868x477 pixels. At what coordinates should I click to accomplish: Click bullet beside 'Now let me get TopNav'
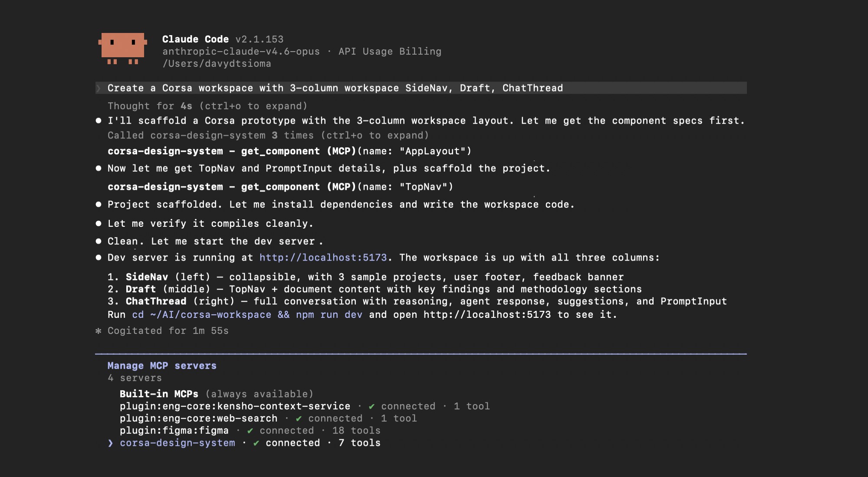99,168
